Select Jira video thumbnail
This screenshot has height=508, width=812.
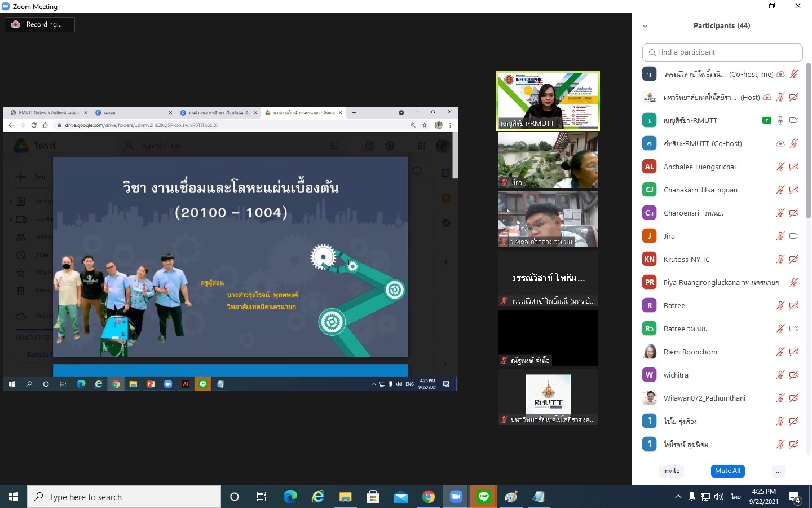(x=548, y=160)
